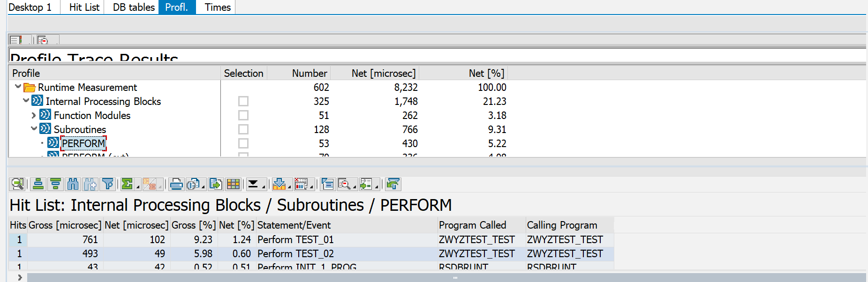Collapse the Runtime Measurement folder node

pyautogui.click(x=18, y=87)
